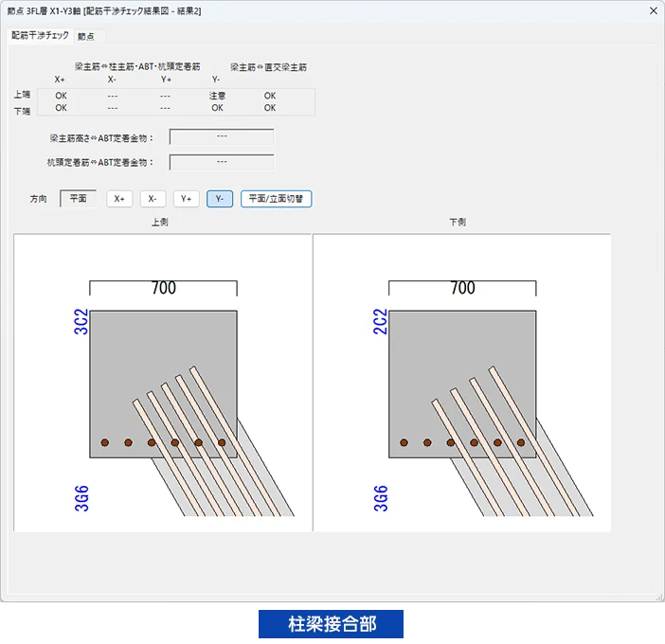The height and width of the screenshot is (644, 665).
Task: Click the 平面/立面切替 view switch button
Action: (x=276, y=199)
